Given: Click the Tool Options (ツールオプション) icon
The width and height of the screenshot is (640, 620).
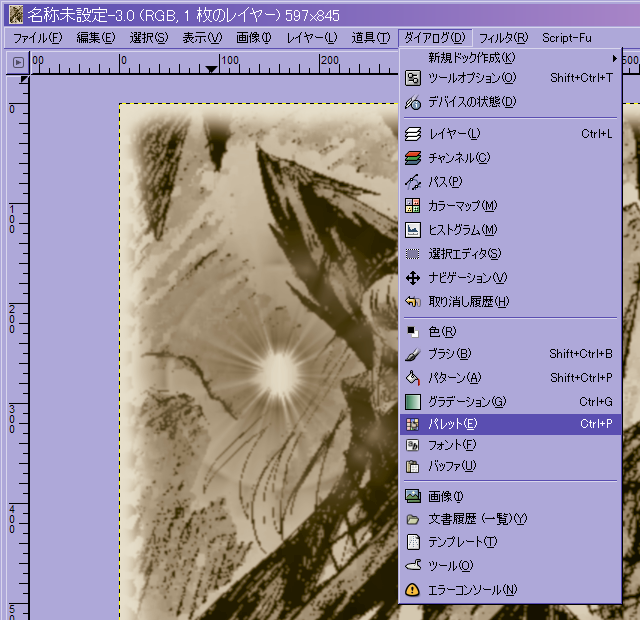Looking at the screenshot, I should [413, 78].
